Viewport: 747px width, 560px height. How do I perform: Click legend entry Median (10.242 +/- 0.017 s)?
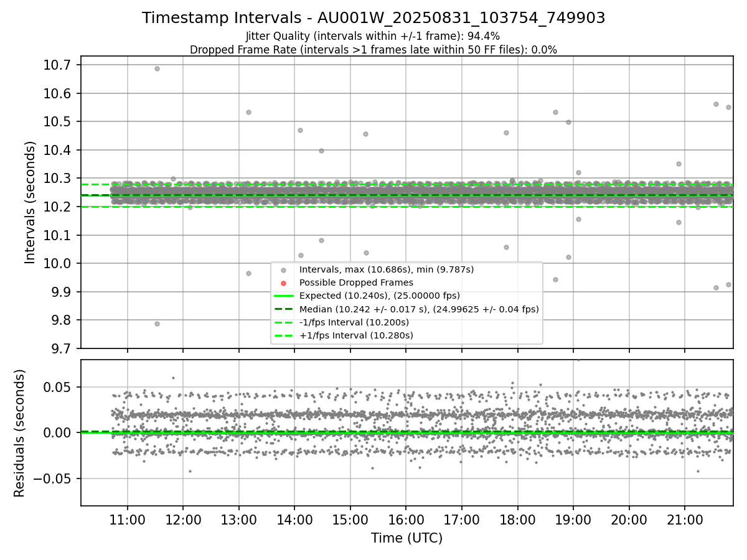[419, 309]
